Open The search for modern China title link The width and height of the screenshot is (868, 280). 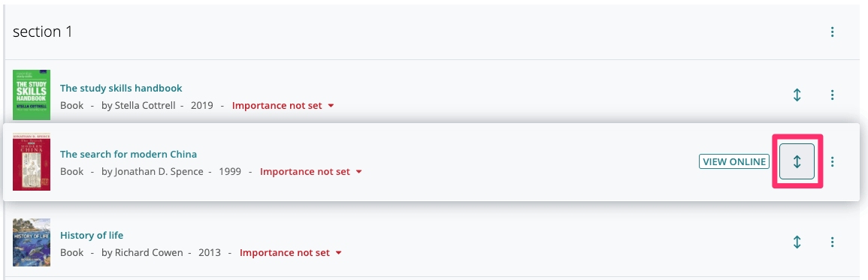(129, 154)
